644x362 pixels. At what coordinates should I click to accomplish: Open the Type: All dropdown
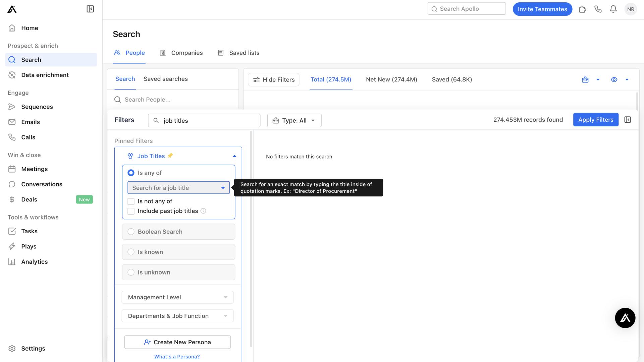pyautogui.click(x=294, y=121)
